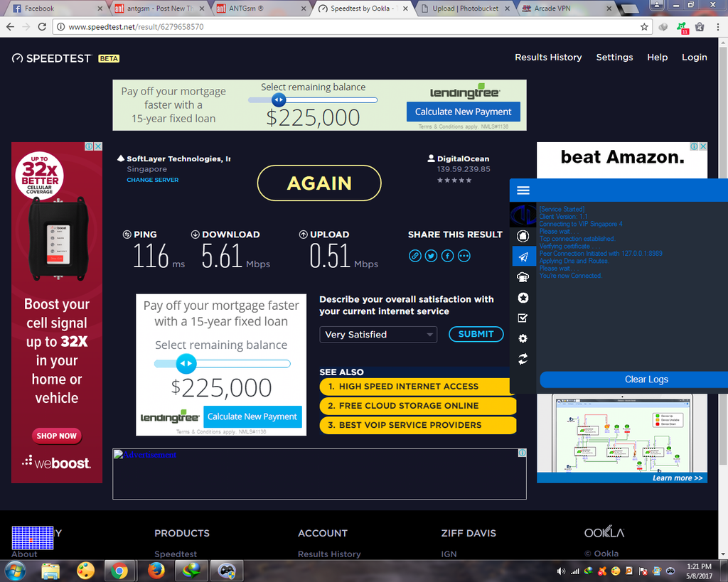Image resolution: width=728 pixels, height=582 pixels.
Task: Select the paper plane logs icon
Action: pyautogui.click(x=523, y=257)
